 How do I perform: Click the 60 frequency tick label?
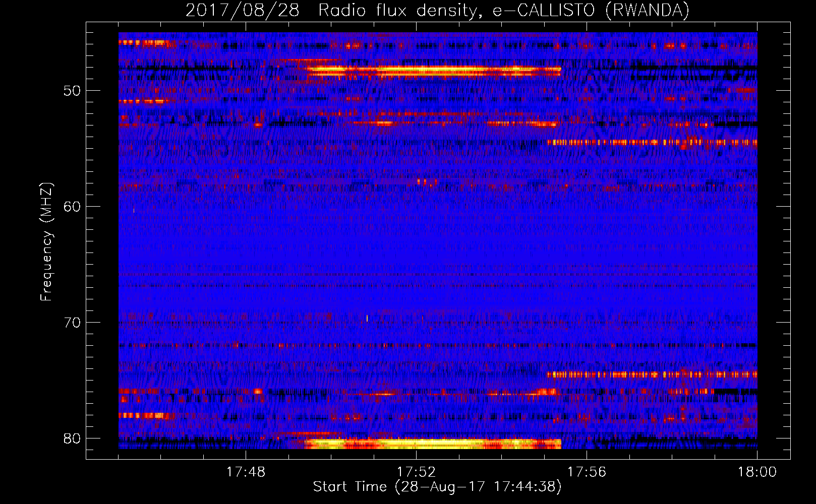point(72,207)
